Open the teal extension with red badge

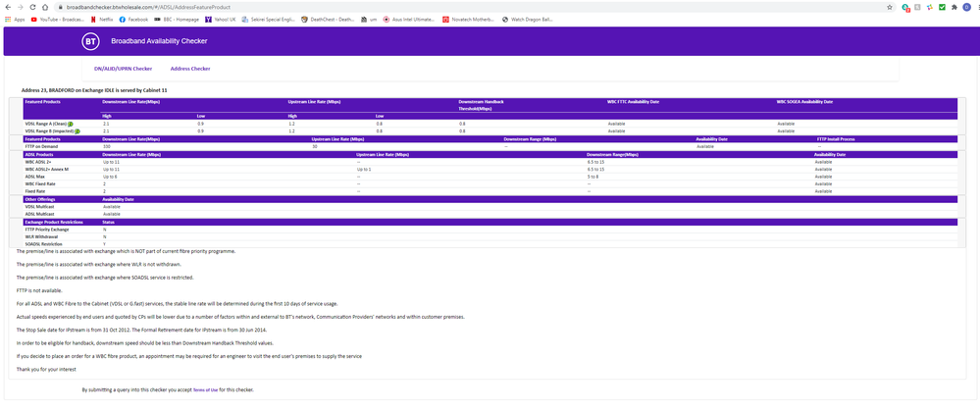click(x=906, y=8)
